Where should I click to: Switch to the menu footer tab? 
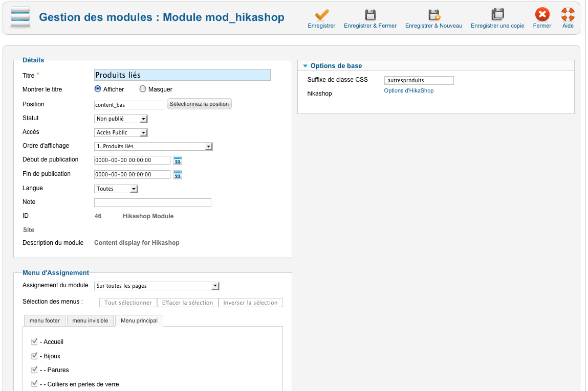coord(45,320)
